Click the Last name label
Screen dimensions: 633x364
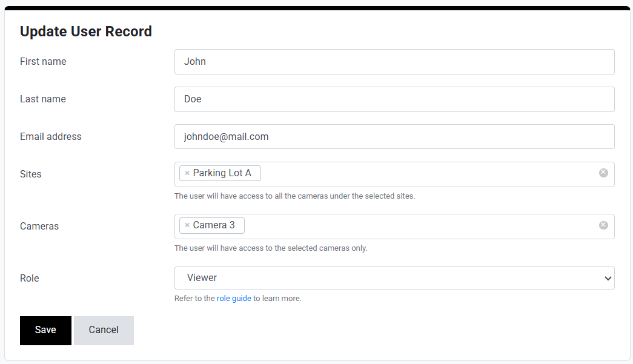click(43, 99)
